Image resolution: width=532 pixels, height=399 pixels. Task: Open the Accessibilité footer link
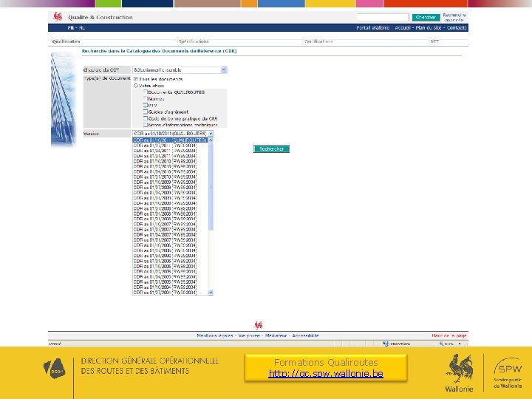pyautogui.click(x=305, y=335)
